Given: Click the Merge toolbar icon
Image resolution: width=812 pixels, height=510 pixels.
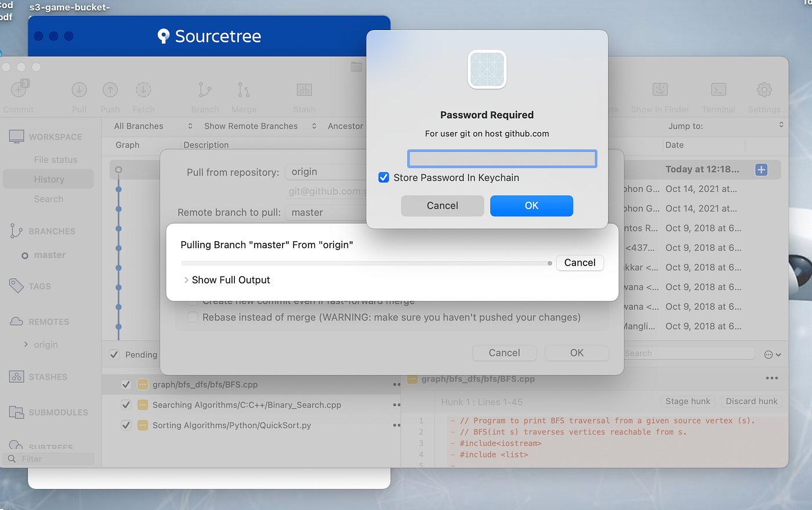Looking at the screenshot, I should 243,90.
